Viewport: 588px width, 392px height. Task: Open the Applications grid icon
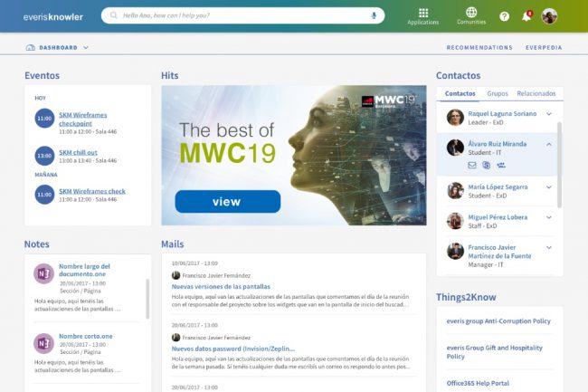(423, 14)
